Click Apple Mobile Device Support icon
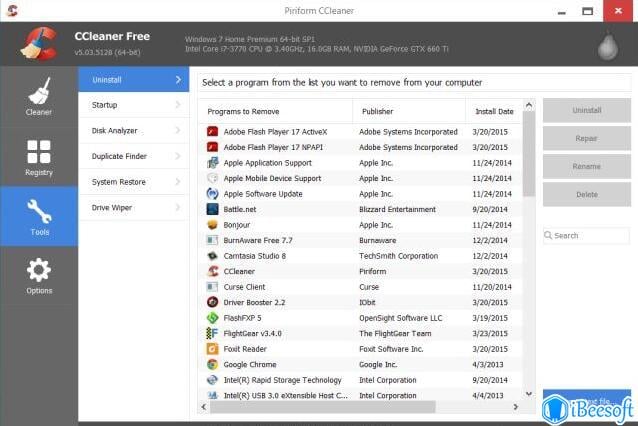Screen dimensions: 638x426 [212, 178]
